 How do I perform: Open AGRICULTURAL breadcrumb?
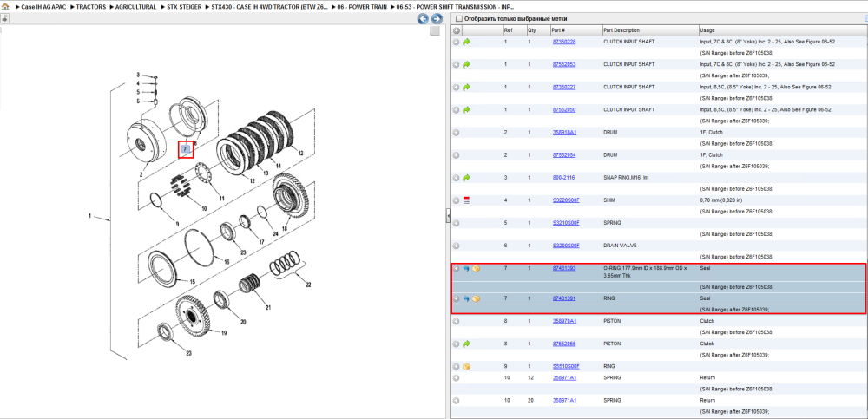(x=135, y=7)
